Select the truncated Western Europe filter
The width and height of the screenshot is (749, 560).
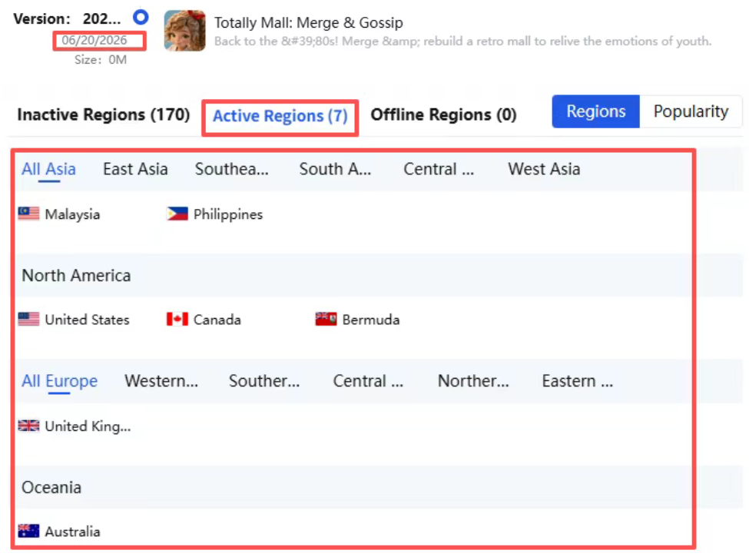coord(161,381)
